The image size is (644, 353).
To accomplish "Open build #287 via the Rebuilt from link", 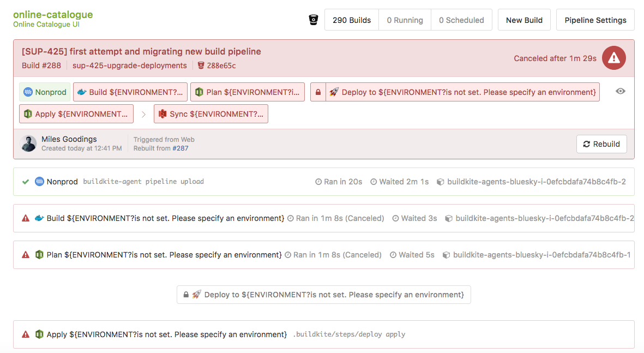I will (x=180, y=148).
